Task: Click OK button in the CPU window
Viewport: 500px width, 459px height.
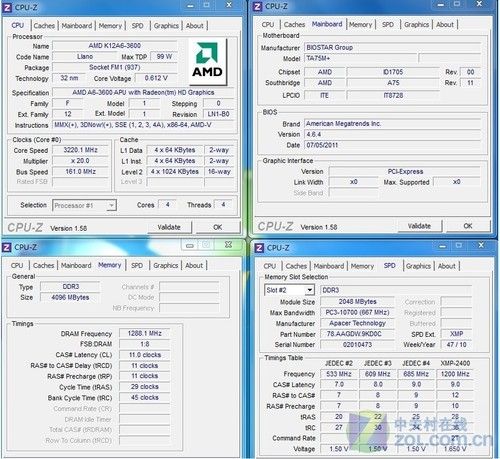Action: 218,227
